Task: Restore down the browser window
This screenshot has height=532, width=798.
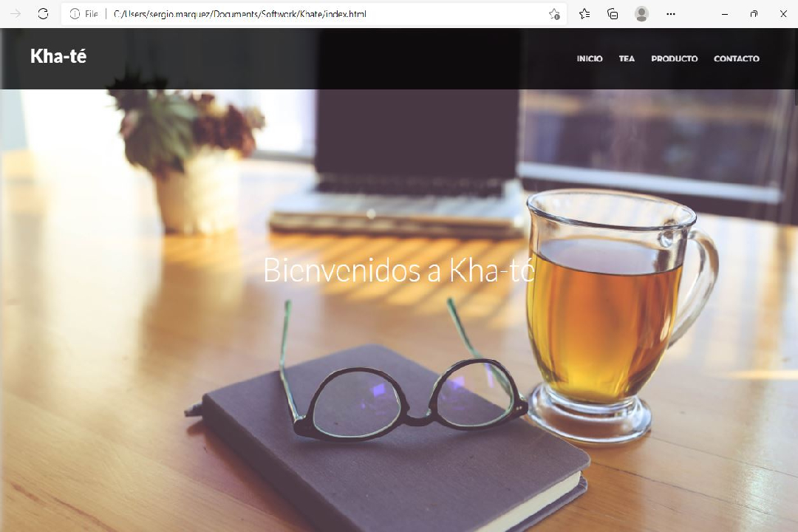Action: coord(754,14)
